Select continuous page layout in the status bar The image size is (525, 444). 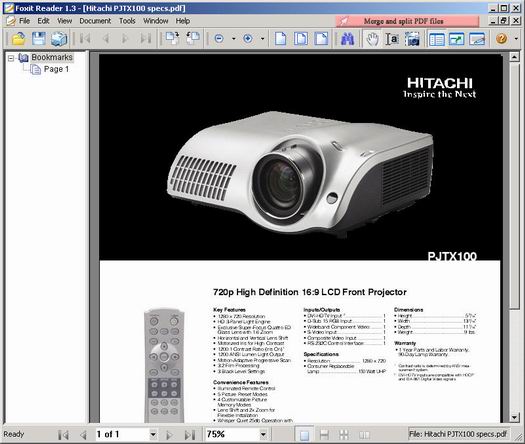(324, 435)
